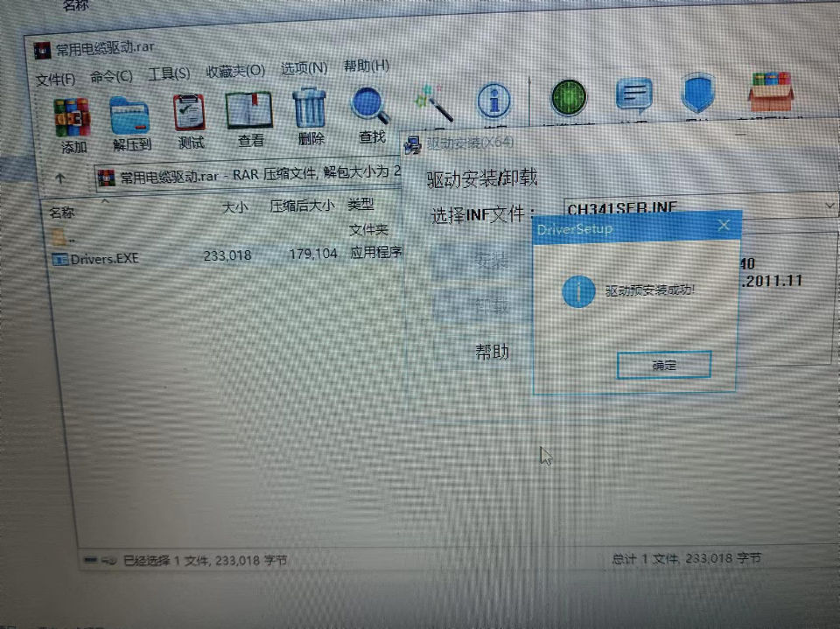Sort by Name (名称) column header
This screenshot has width=840, height=629.
coord(61,213)
